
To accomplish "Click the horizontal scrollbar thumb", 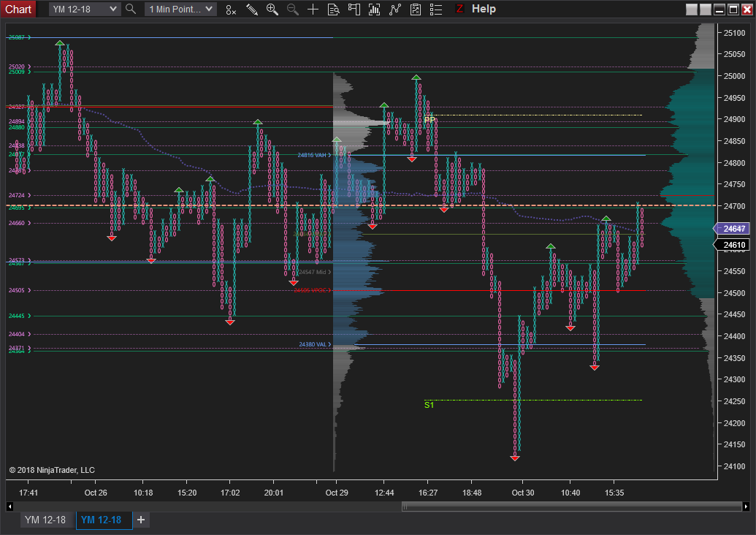I will pos(572,506).
